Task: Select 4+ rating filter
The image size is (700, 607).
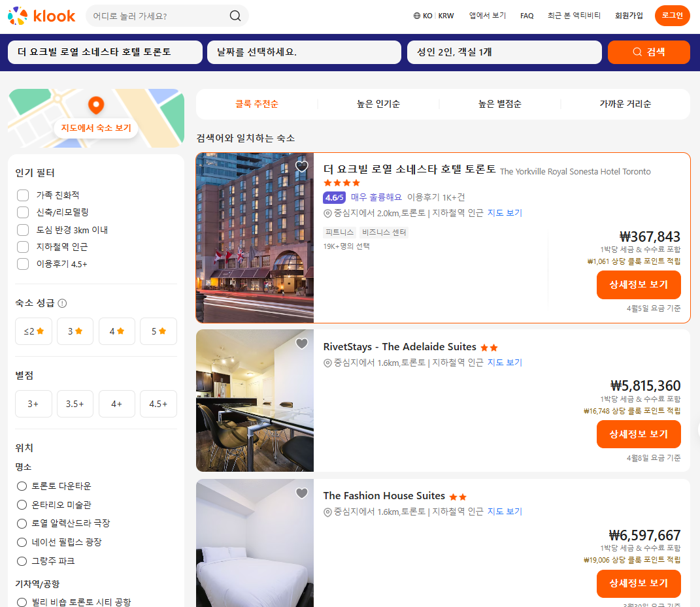Action: 116,404
